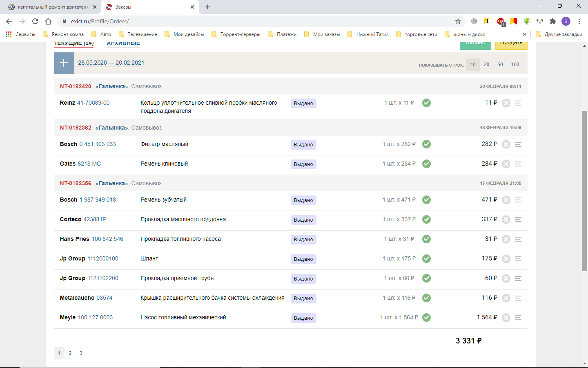Switch to the АРХИВНЫЕ orders tab
588x368 pixels.
point(123,44)
